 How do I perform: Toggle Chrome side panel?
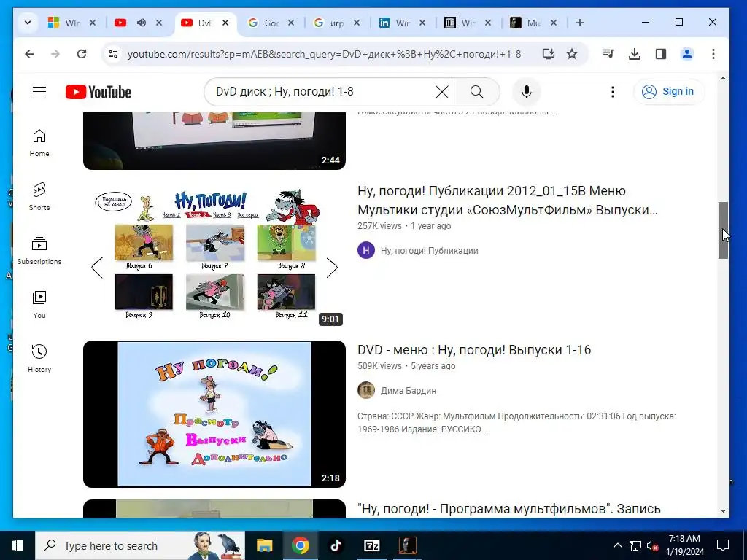click(661, 54)
